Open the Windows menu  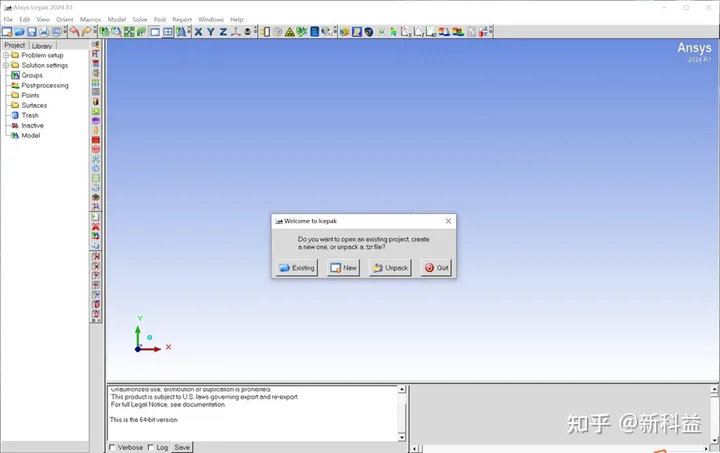pyautogui.click(x=211, y=19)
